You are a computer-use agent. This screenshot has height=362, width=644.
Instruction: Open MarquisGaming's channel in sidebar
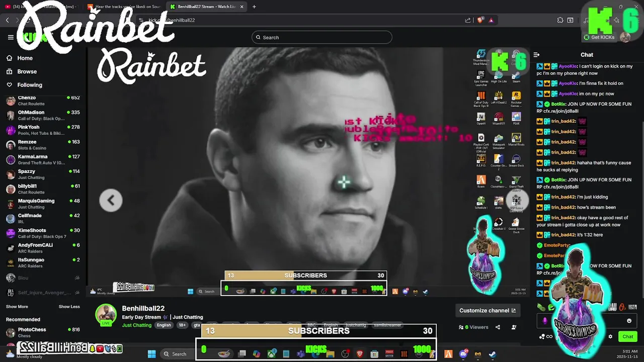[43, 204]
